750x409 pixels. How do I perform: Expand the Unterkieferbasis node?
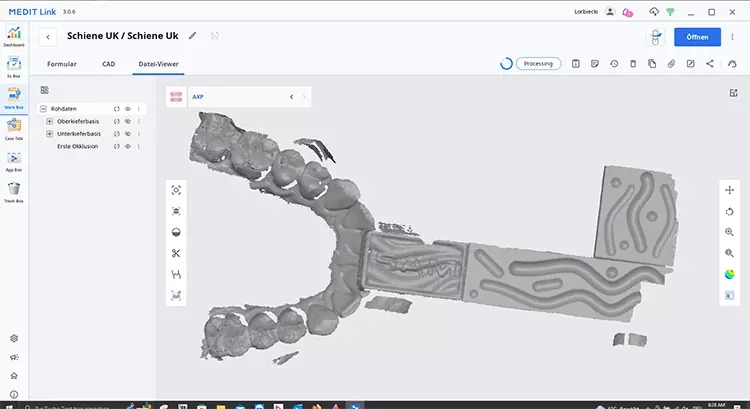[49, 134]
